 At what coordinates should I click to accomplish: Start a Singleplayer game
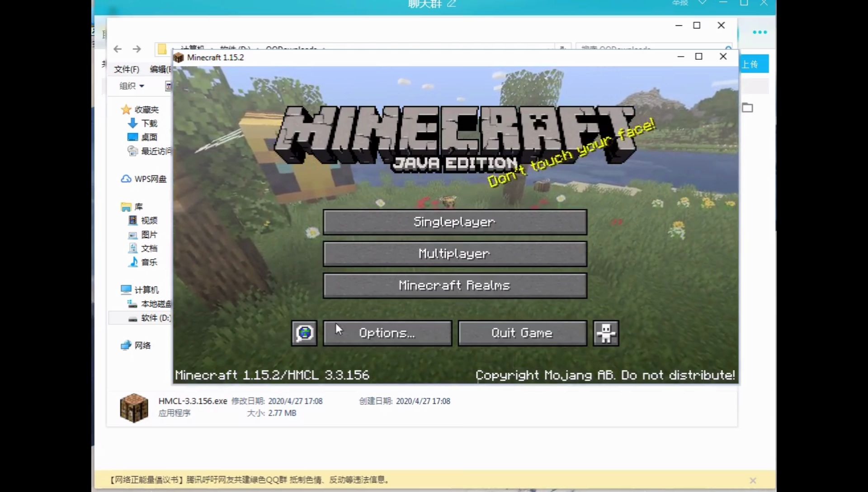pyautogui.click(x=455, y=222)
